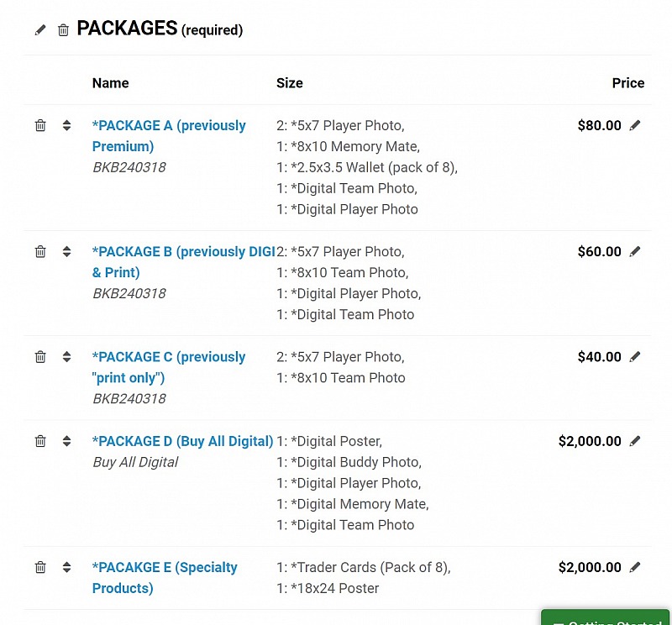Open the green Getting Started button
Screen dimensions: 672x625
click(605, 617)
